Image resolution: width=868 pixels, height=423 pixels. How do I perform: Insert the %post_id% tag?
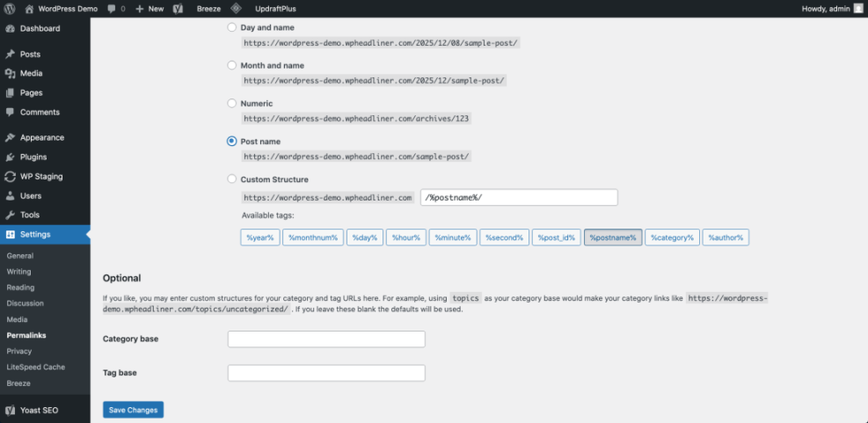pos(557,237)
